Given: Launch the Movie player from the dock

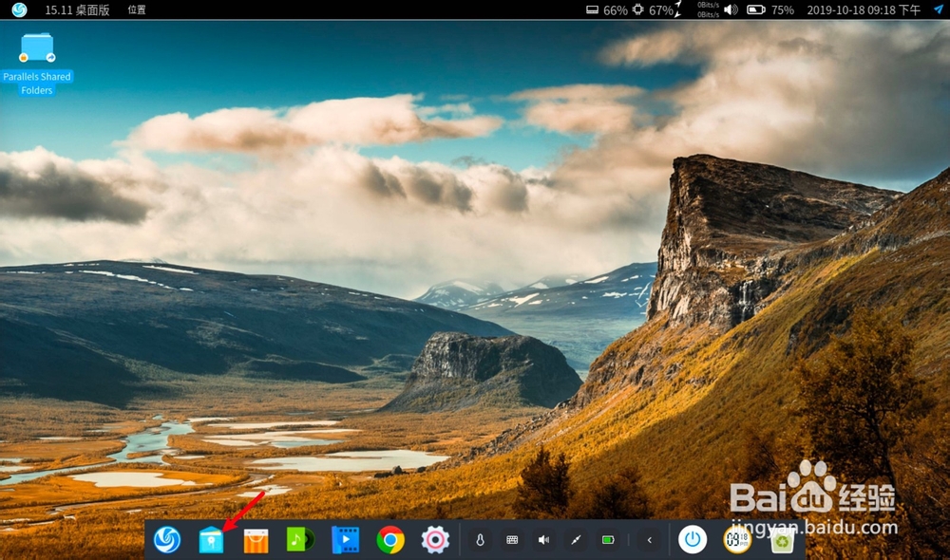Looking at the screenshot, I should pos(346,540).
